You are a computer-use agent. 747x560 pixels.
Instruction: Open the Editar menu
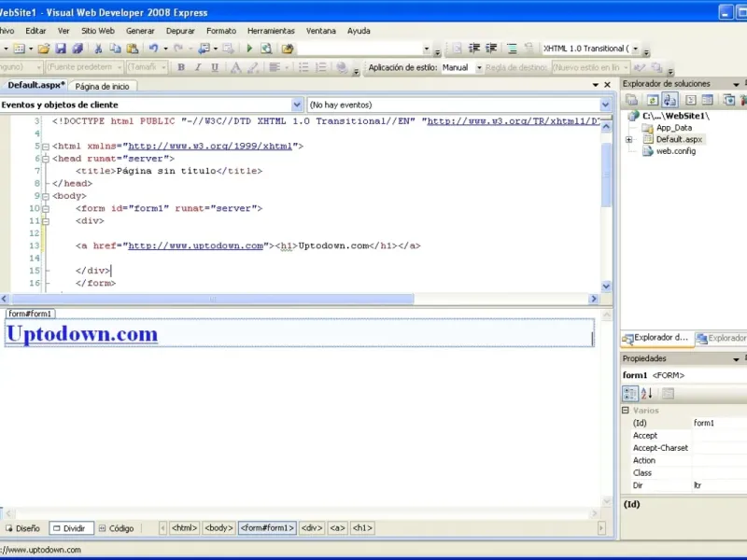tap(35, 31)
